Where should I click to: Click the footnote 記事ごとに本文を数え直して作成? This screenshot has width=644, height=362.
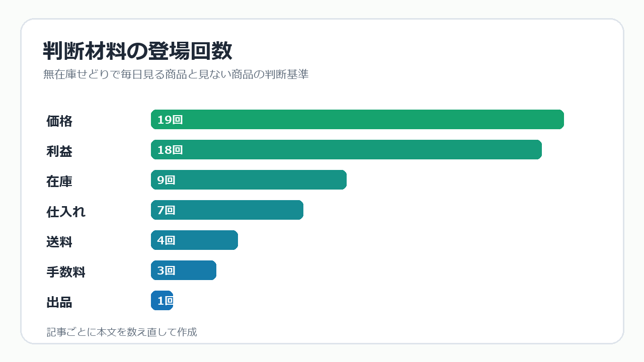(x=122, y=332)
